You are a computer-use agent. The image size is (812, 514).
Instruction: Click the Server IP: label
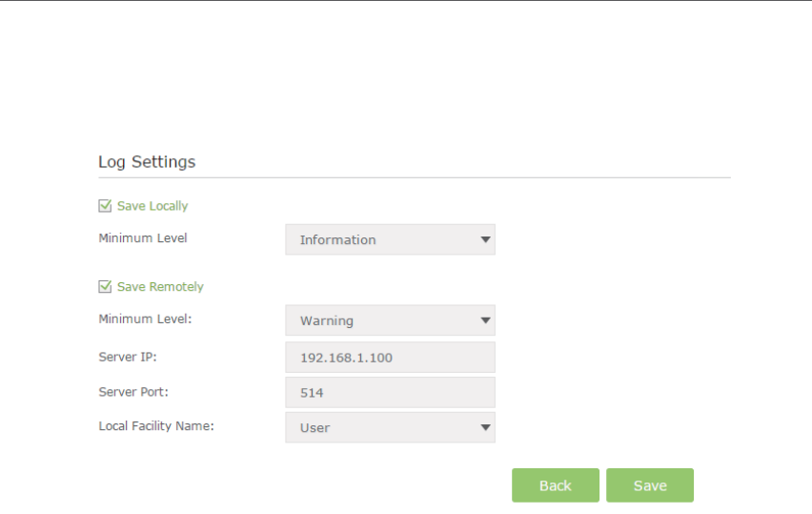(x=128, y=357)
